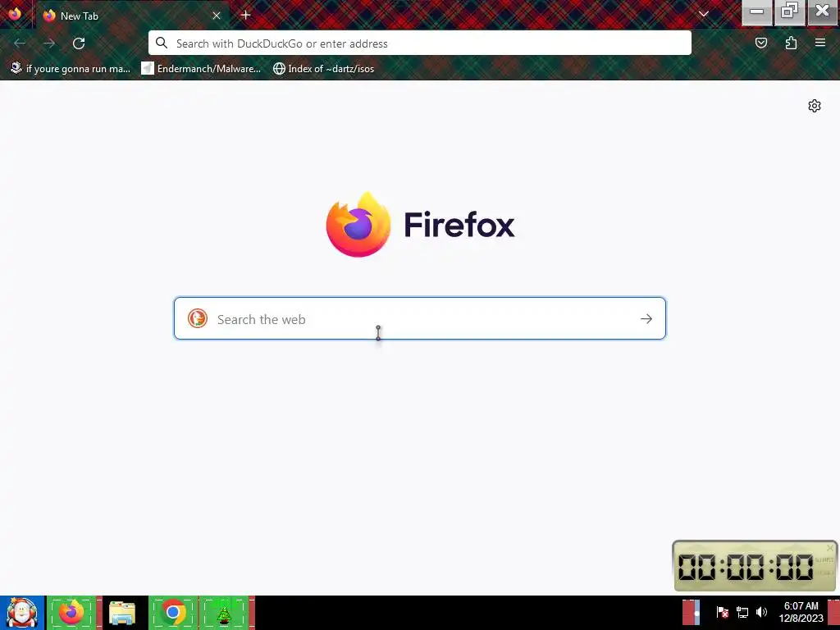Open the Action Center flag icon
The width and height of the screenshot is (840, 630).
point(722,612)
